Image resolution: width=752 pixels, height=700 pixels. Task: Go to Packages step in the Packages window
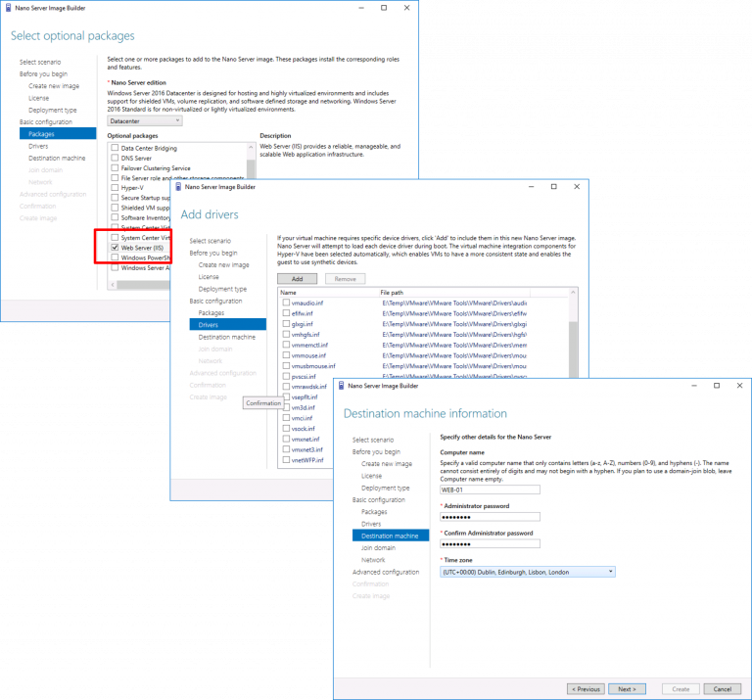[58, 134]
